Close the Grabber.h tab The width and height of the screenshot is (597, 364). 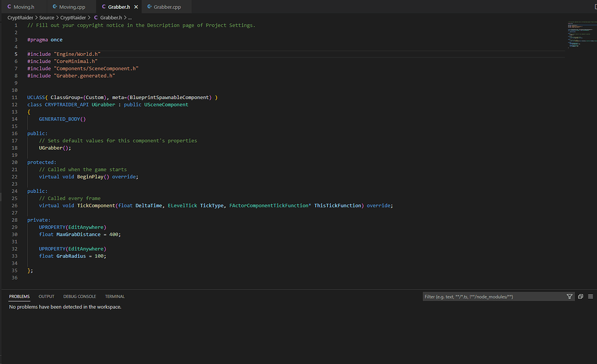136,7
